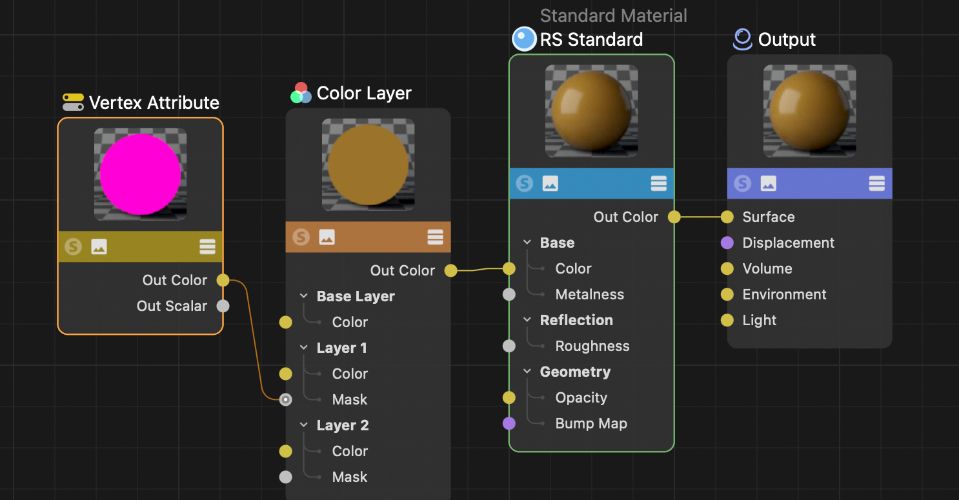Click the RS Standard Base Color input port

coord(509,268)
